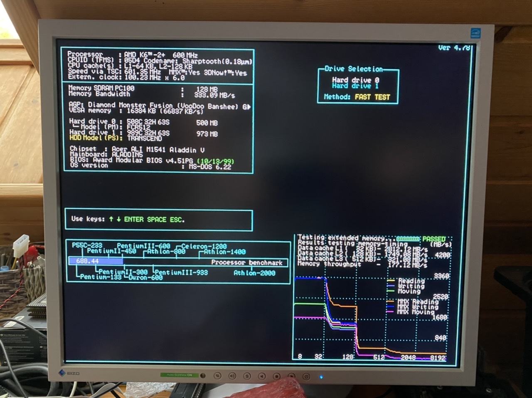Viewport: 532px width, 398px height.
Task: Click the S signal button on the monitor
Action: click(x=247, y=376)
